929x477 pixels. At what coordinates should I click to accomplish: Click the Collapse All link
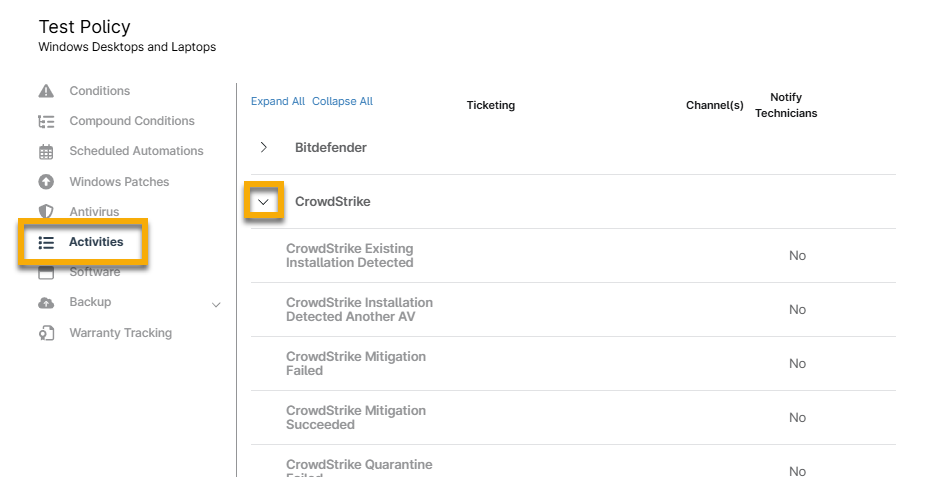coord(342,101)
